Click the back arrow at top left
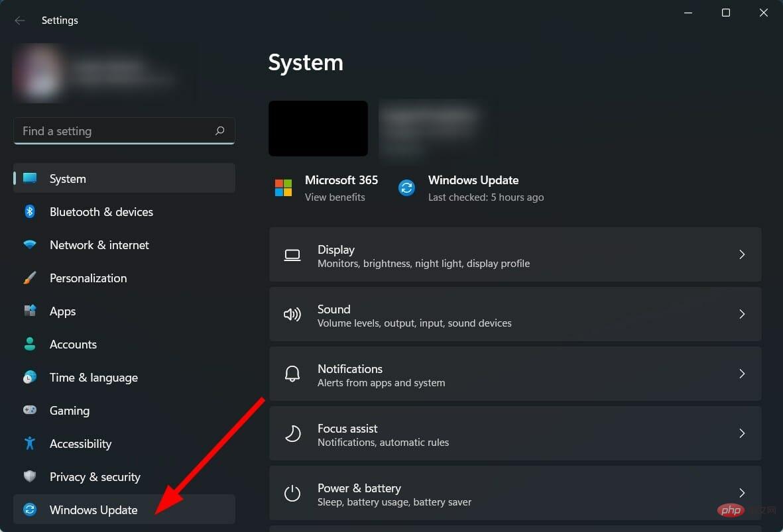The width and height of the screenshot is (783, 532). pyautogui.click(x=19, y=20)
